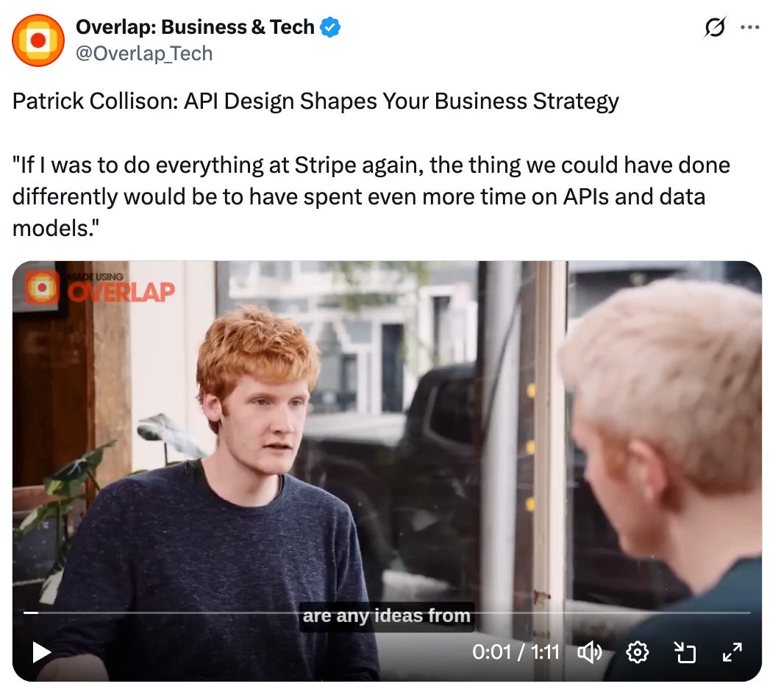This screenshot has width=781, height=700.
Task: Mute the video using the speaker icon
Action: (589, 652)
